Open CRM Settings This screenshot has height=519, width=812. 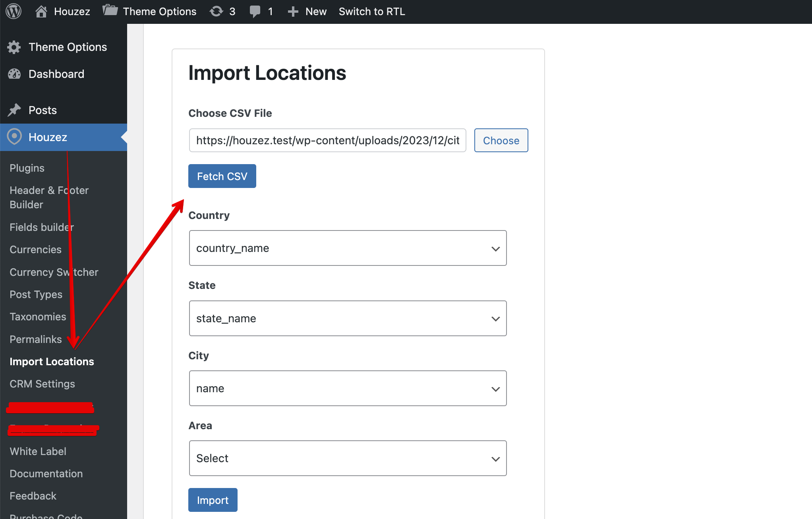(x=42, y=384)
